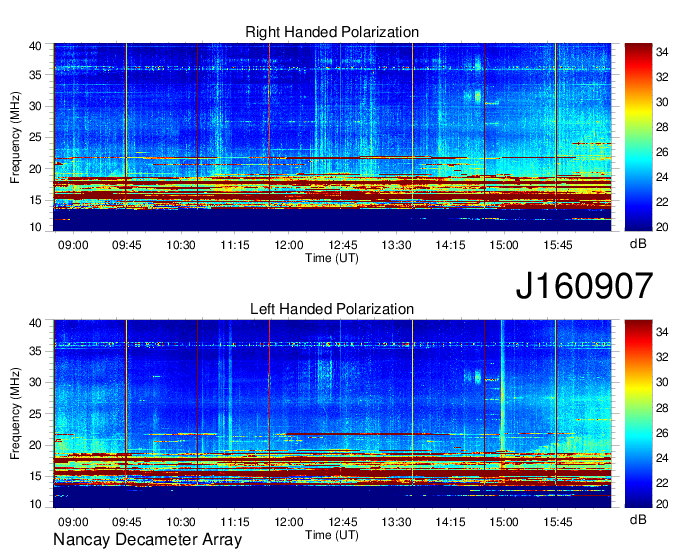This screenshot has height=552, width=680.
Task: Click the 10 MHz tick on Right Handed plot
Action: click(x=35, y=227)
